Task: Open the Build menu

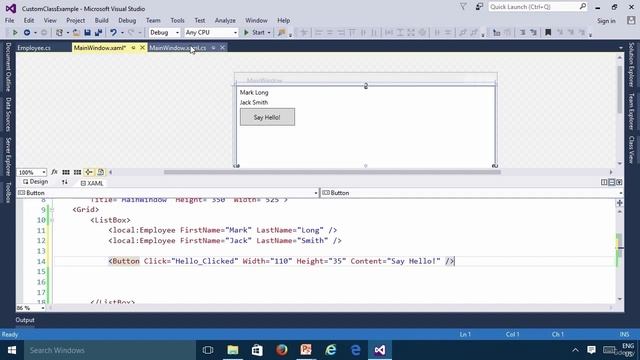Action: coord(101,20)
